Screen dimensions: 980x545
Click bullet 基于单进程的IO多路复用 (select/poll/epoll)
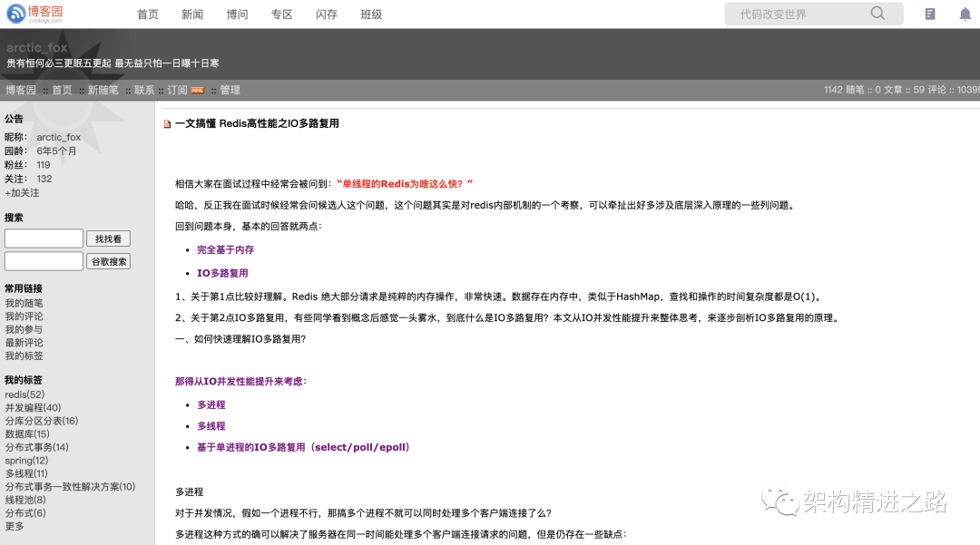303,447
